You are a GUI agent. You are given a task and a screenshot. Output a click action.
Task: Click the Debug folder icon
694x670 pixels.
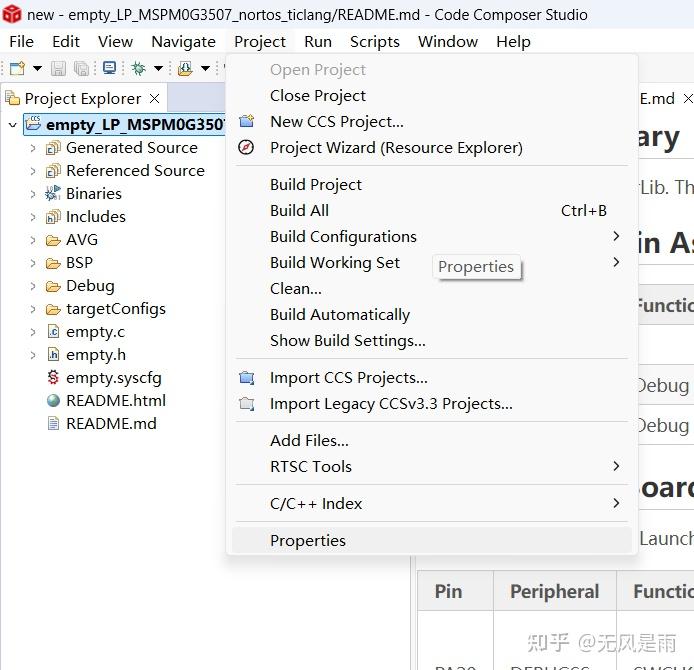[x=53, y=286]
